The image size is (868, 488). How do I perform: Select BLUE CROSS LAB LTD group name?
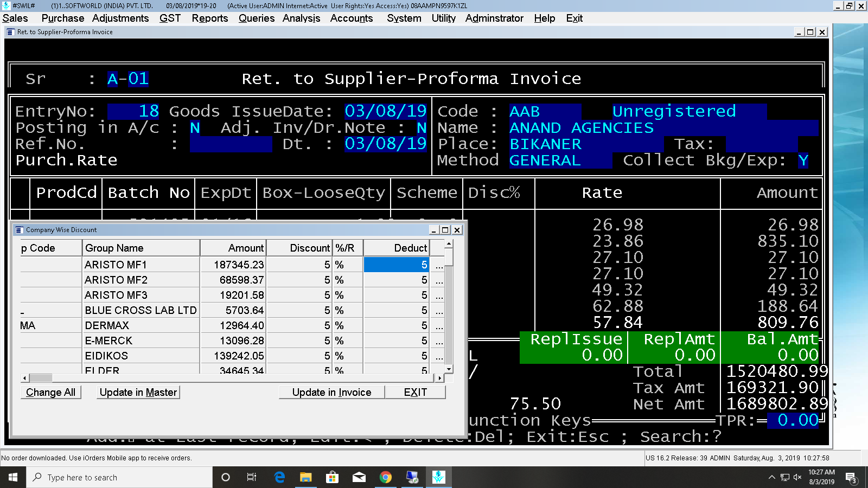click(x=141, y=310)
